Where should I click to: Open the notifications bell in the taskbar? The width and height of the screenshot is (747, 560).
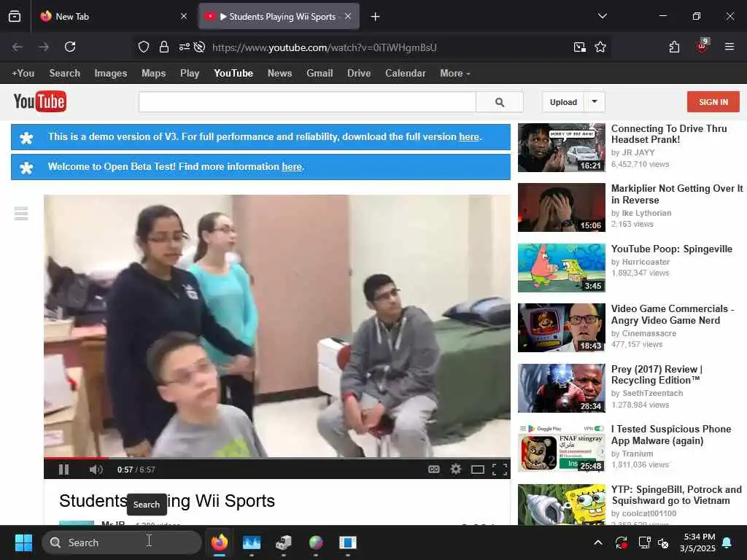click(727, 542)
